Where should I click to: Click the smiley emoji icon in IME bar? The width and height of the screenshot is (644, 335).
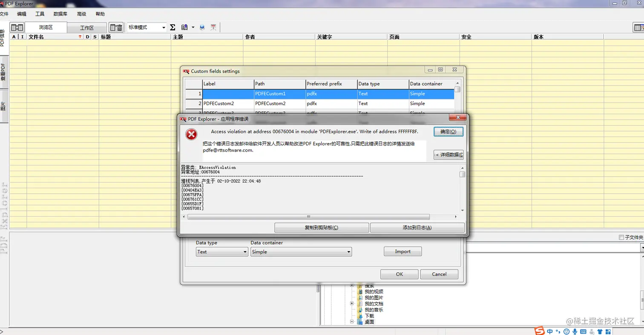[566, 331]
